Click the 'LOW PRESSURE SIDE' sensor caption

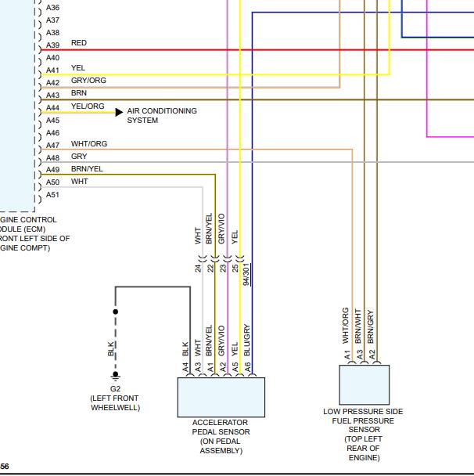point(363,412)
